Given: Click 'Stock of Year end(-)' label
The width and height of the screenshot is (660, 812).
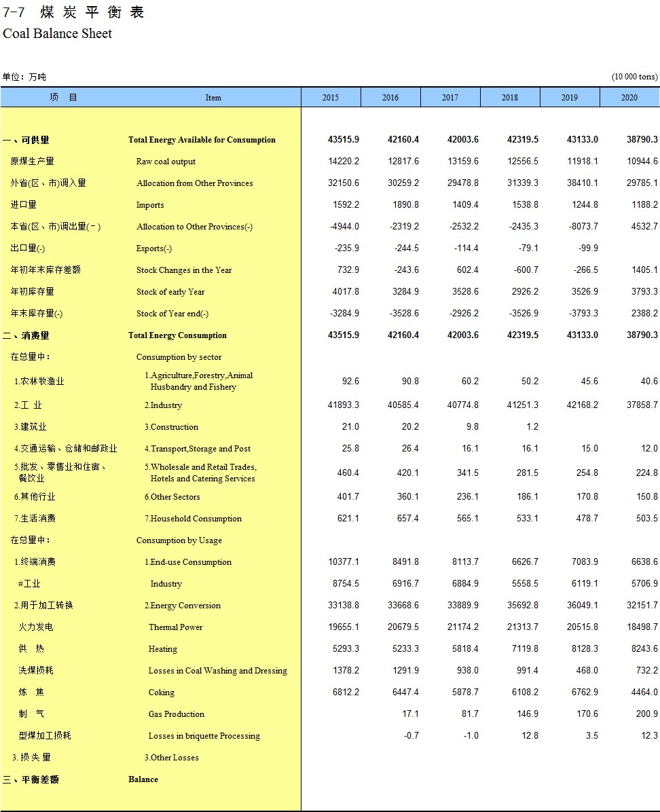Looking at the screenshot, I should click(172, 314).
